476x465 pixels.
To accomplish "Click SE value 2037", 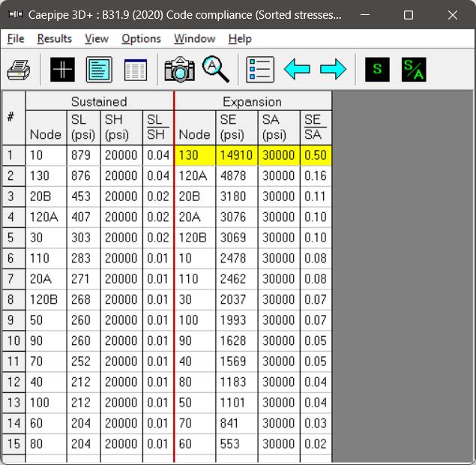I will click(236, 299).
